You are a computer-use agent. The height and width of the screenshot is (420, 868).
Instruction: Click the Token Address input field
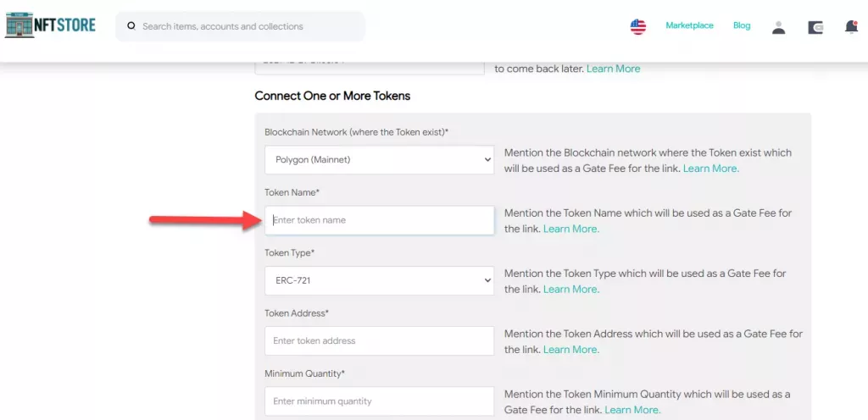(x=379, y=341)
